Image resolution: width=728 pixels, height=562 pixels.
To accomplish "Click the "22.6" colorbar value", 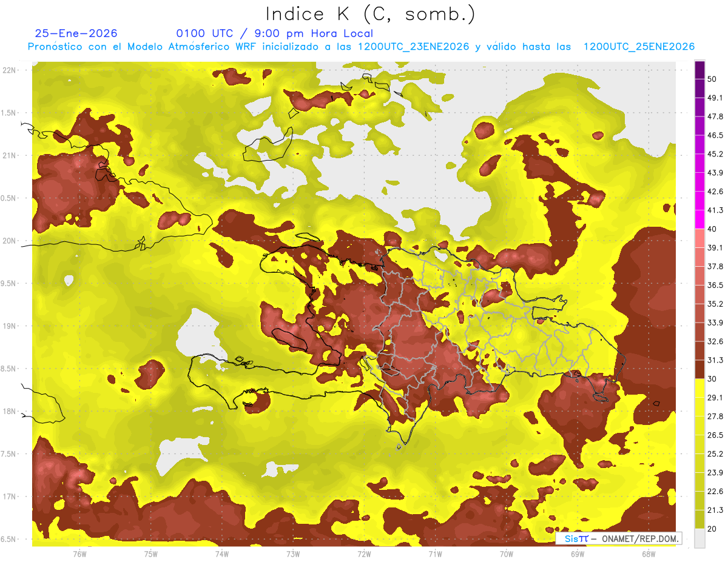I will tap(715, 492).
